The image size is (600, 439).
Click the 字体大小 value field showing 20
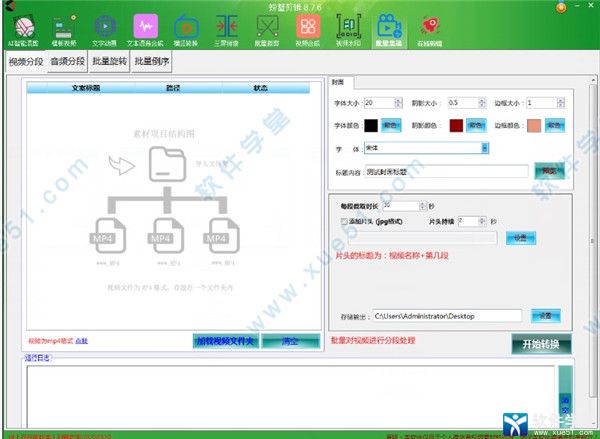[x=379, y=103]
